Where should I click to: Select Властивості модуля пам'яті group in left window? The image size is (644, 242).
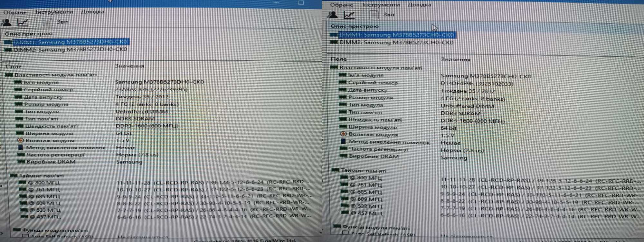pyautogui.click(x=55, y=75)
